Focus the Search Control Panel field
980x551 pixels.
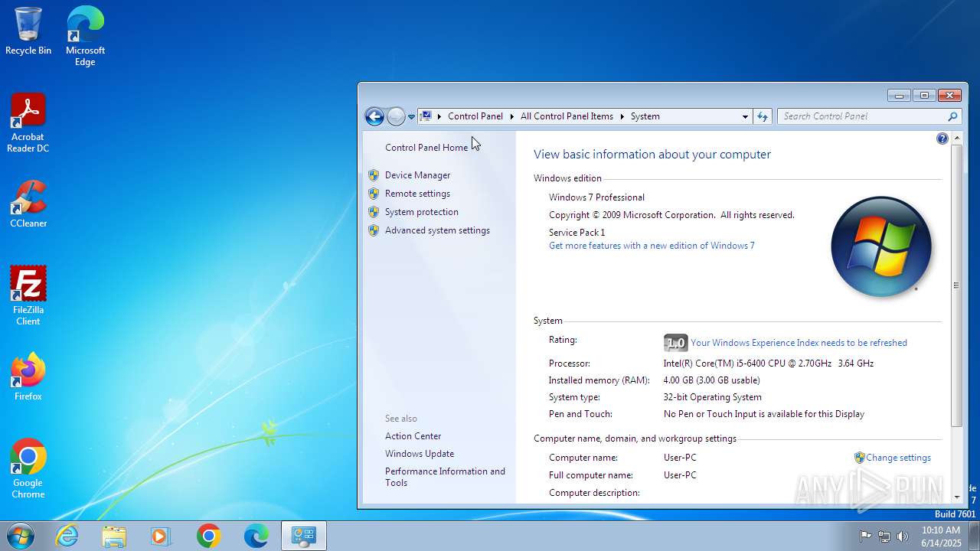[x=863, y=116]
